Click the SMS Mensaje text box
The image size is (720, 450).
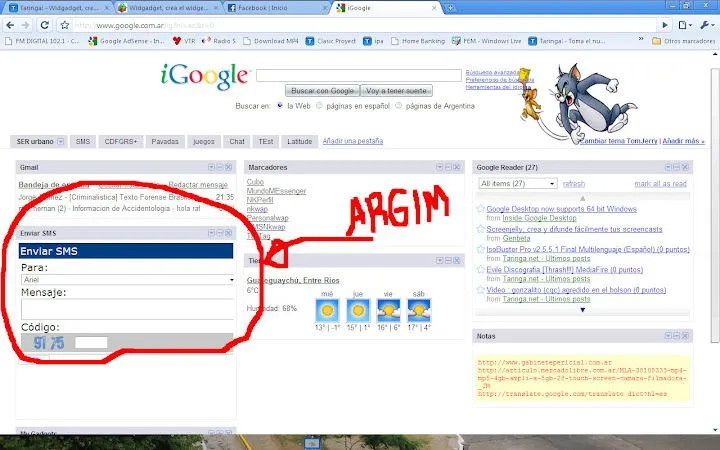click(x=128, y=309)
